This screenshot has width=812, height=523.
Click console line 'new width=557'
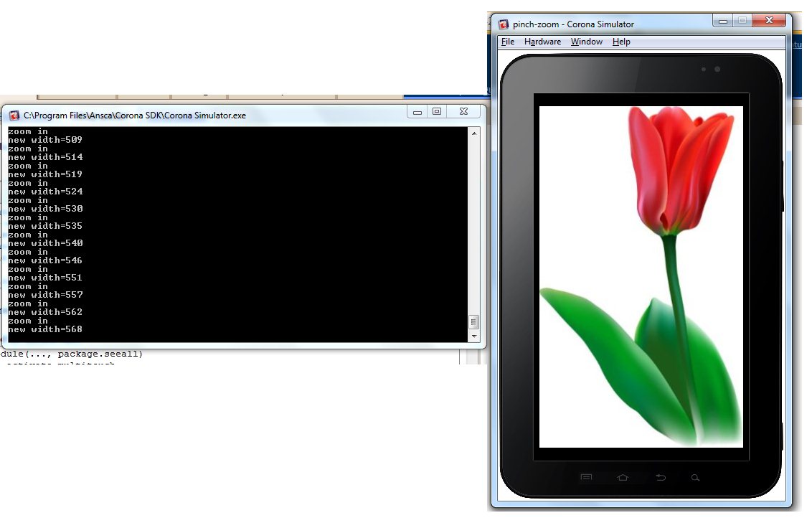pyautogui.click(x=45, y=295)
